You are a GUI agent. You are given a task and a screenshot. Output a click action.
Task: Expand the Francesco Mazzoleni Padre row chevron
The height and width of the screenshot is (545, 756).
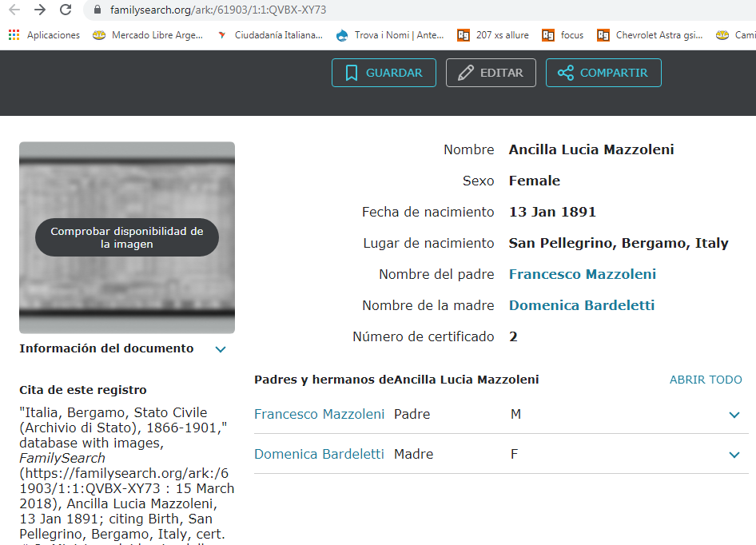pos(734,415)
